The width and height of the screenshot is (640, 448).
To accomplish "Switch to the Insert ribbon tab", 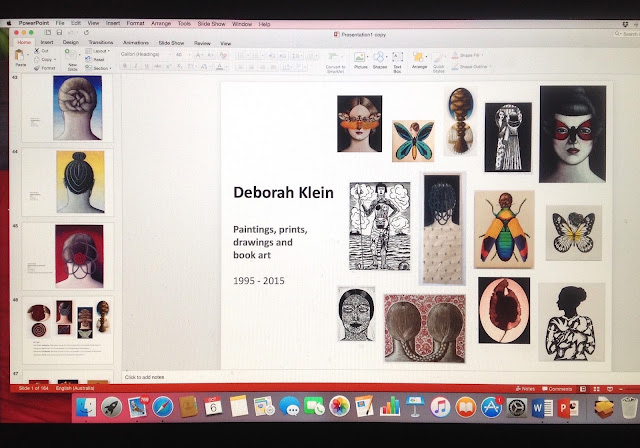I will point(47,42).
